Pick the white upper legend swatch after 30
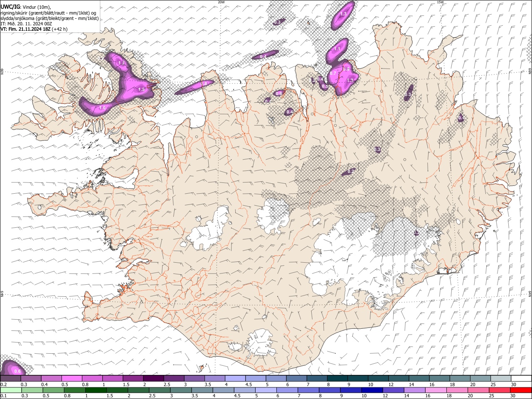The height and width of the screenshot is (399, 532). [x=522, y=379]
